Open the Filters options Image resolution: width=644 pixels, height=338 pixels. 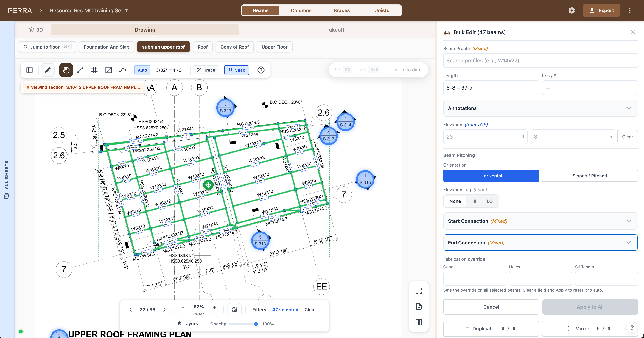pos(259,310)
